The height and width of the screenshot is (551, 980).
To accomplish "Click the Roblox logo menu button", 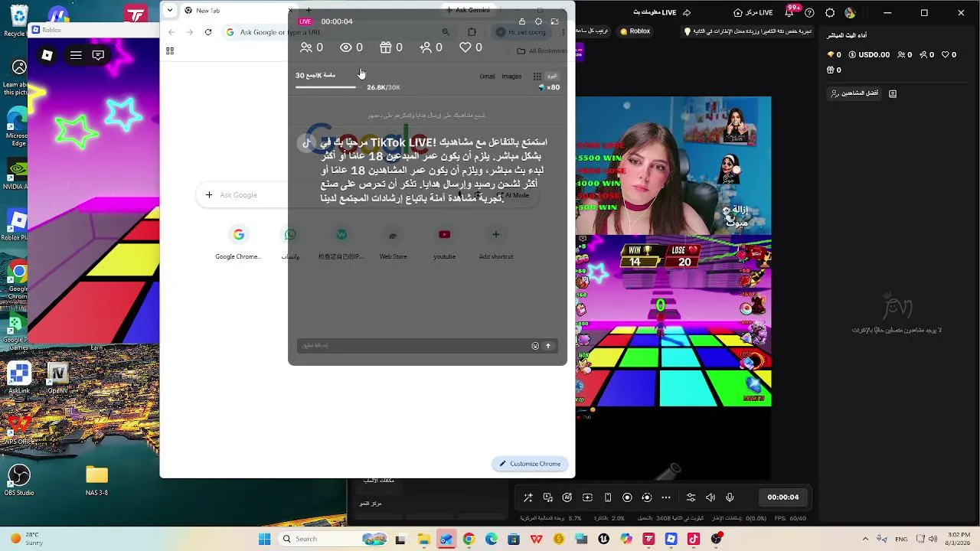I will 47,55.
